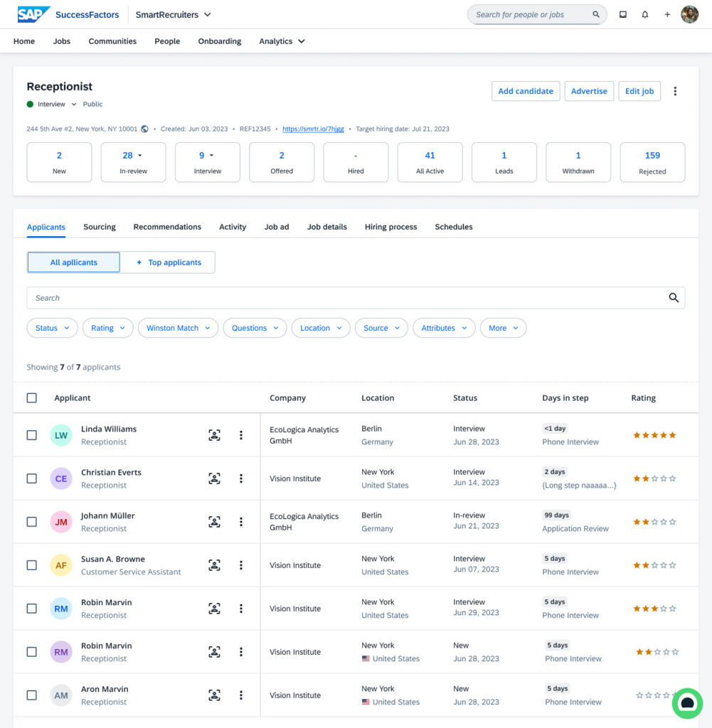Switch to the Hiring process tab

click(x=390, y=227)
